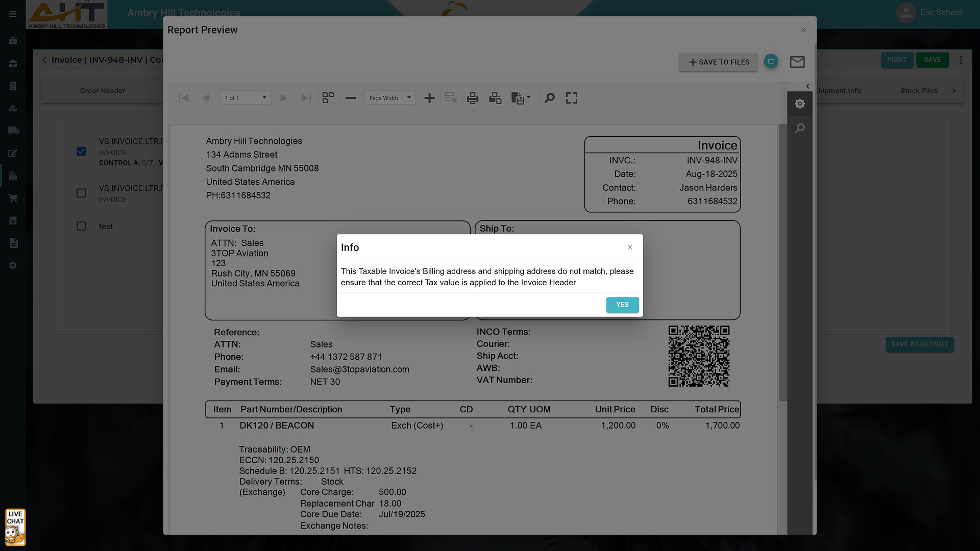Toggle full screen report view
Viewport: 980px width, 551px height.
572,98
